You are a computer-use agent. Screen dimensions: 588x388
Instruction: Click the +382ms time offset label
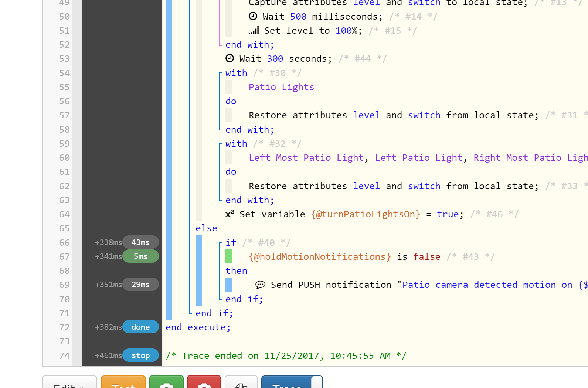[108, 327]
